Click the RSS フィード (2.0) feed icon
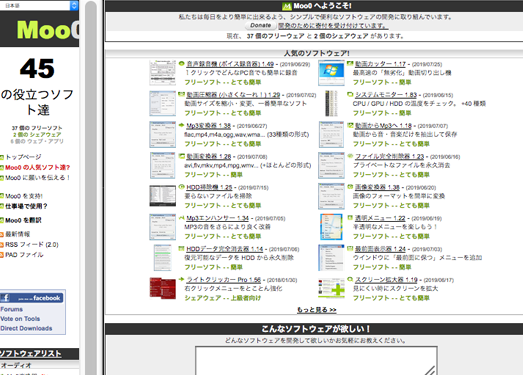This screenshot has height=375, width=523. (x=2, y=245)
